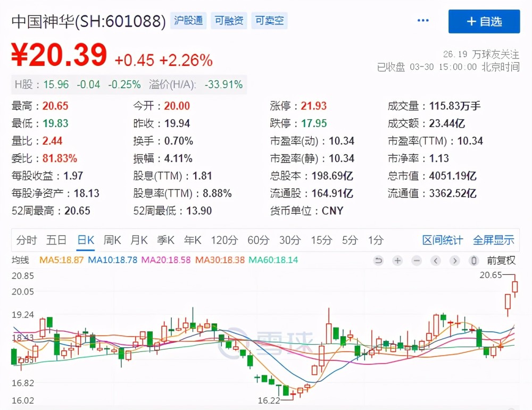Select the 日K chart tab
The width and height of the screenshot is (532, 410).
pyautogui.click(x=86, y=240)
